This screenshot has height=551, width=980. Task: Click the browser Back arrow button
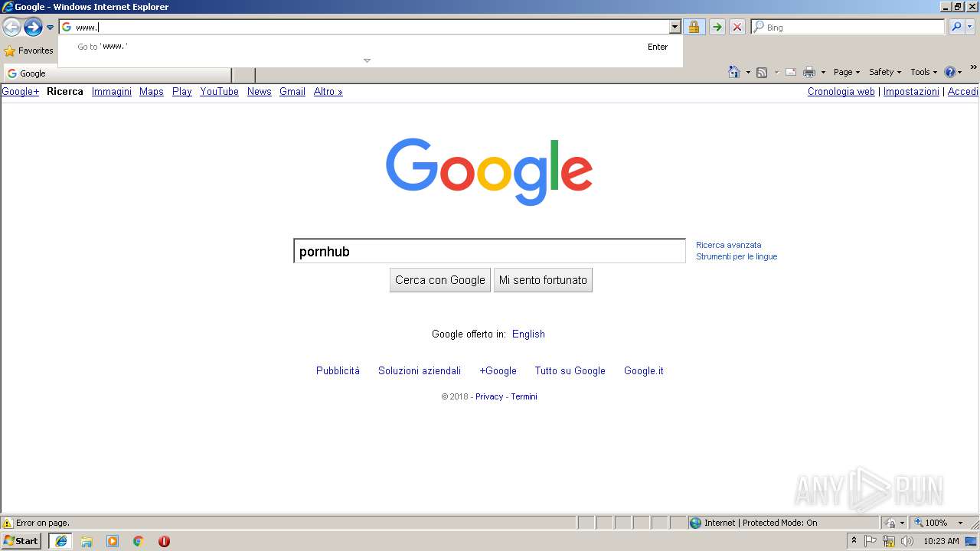tap(11, 28)
